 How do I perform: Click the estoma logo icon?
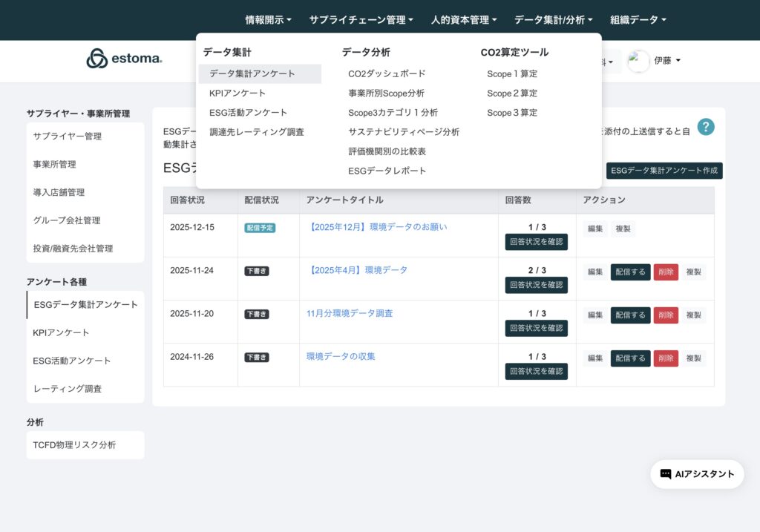(97, 59)
